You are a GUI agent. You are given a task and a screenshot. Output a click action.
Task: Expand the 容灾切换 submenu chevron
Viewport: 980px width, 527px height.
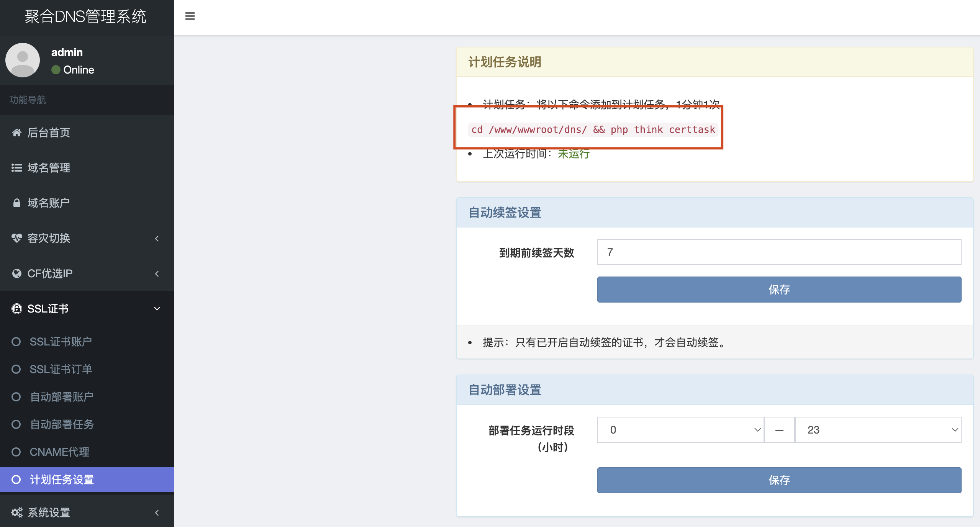tap(157, 238)
